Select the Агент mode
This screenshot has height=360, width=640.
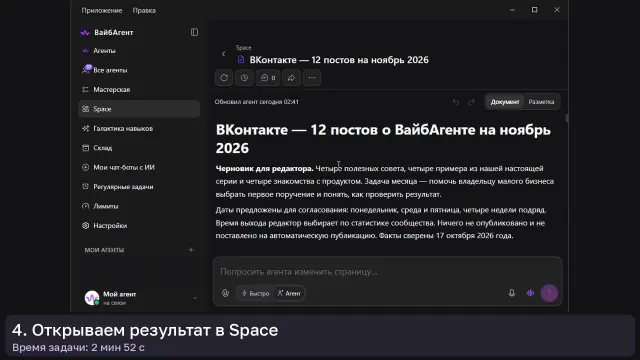(289, 293)
